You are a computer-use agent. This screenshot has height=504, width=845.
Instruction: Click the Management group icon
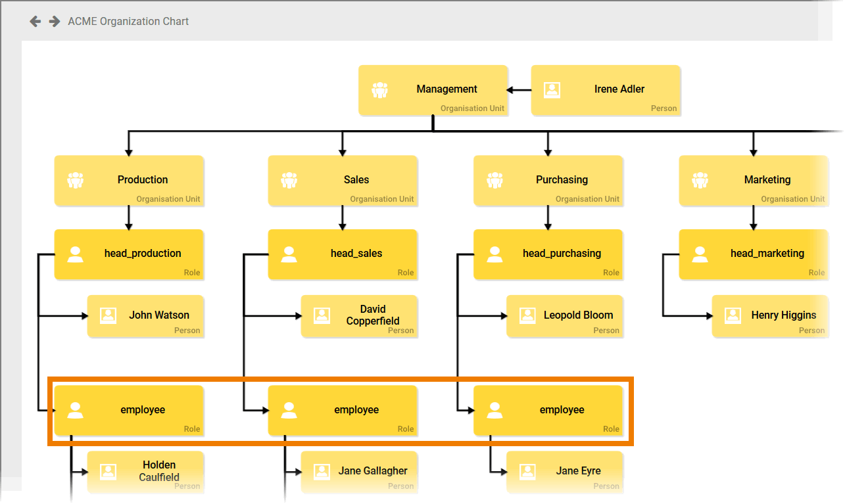379,90
